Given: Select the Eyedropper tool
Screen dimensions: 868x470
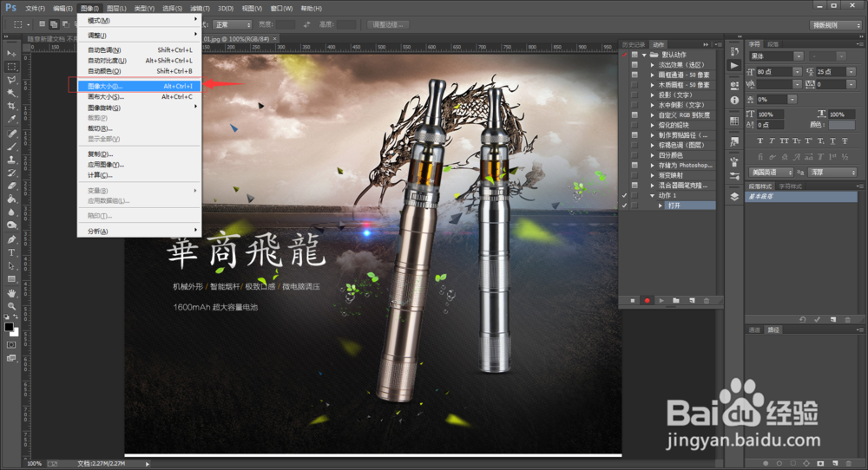Looking at the screenshot, I should (x=11, y=120).
